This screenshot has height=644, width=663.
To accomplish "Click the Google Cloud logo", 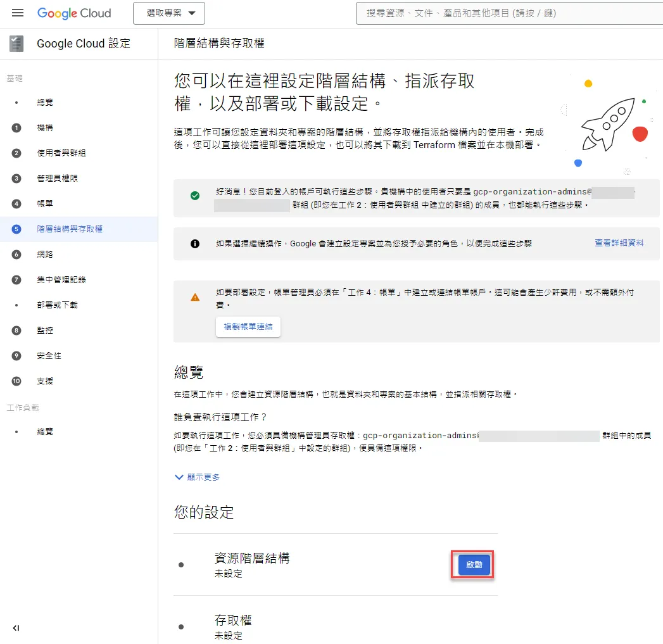I will point(74,13).
